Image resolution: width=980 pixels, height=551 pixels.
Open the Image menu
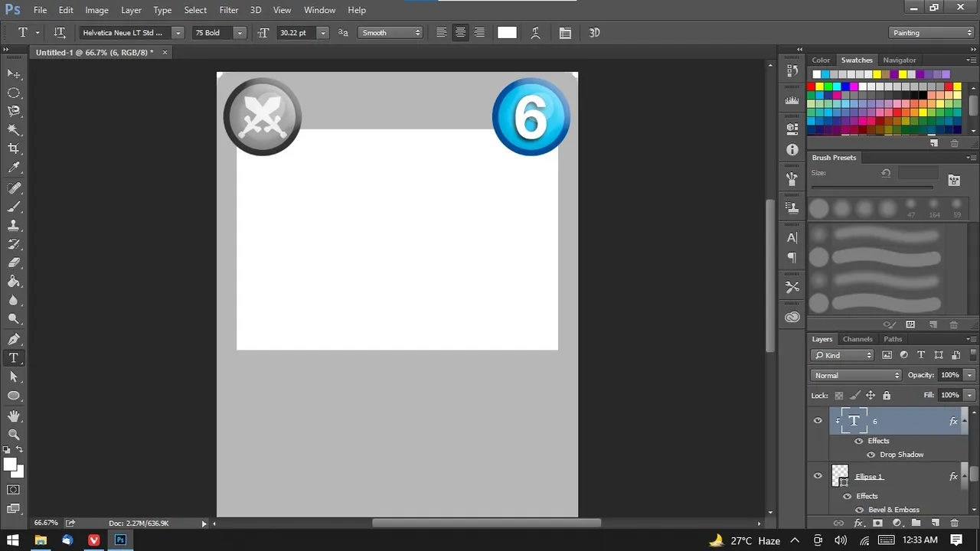click(96, 10)
